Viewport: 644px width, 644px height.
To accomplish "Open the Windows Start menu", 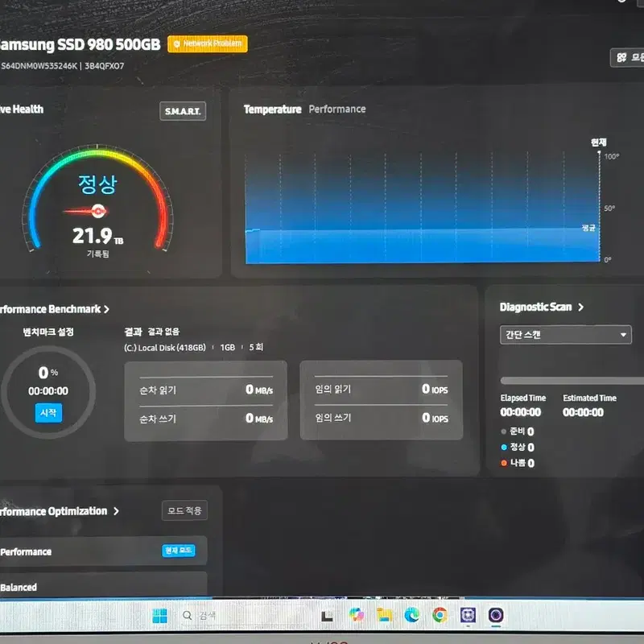I will click(159, 615).
